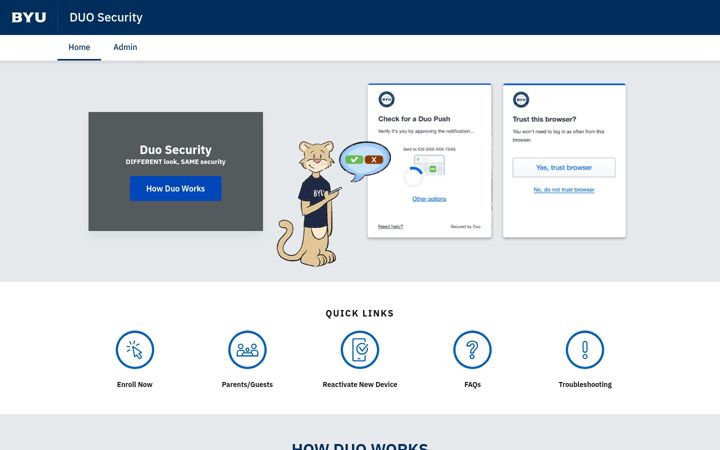The height and width of the screenshot is (450, 720).
Task: Click the Enroll Now label
Action: tap(135, 384)
